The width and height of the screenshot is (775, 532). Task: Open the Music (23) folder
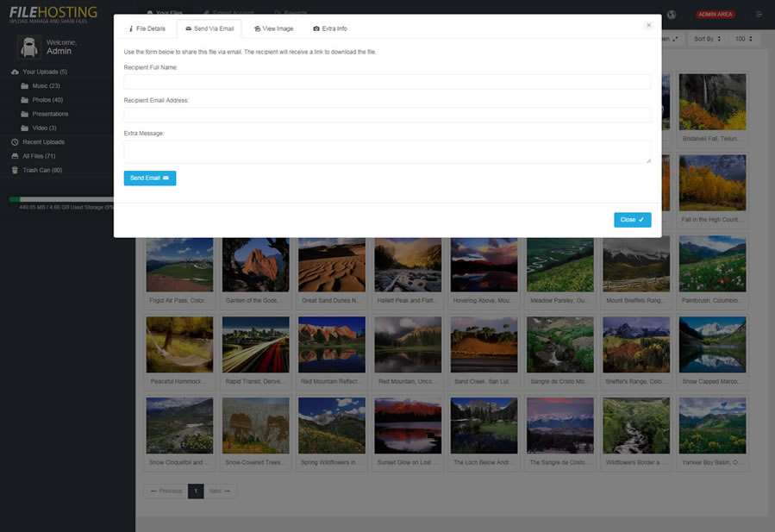click(46, 86)
